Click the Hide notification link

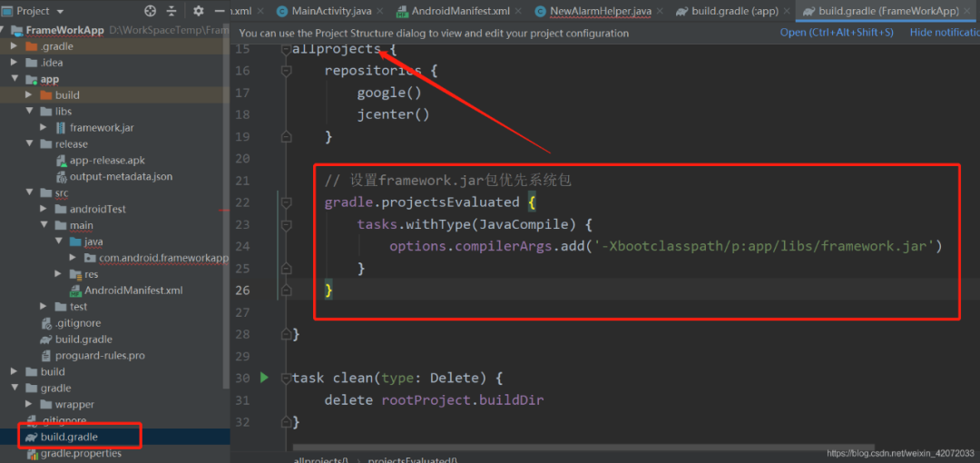(945, 33)
